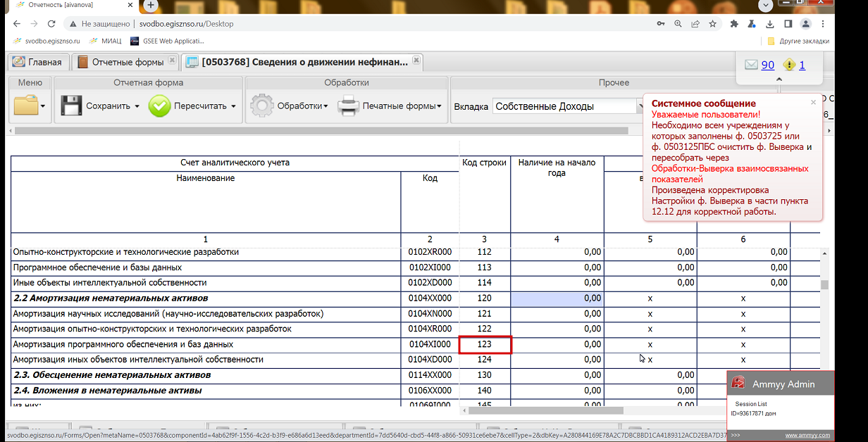Click the 90 unread messages link
This screenshot has height=442, width=868.
[x=767, y=65]
